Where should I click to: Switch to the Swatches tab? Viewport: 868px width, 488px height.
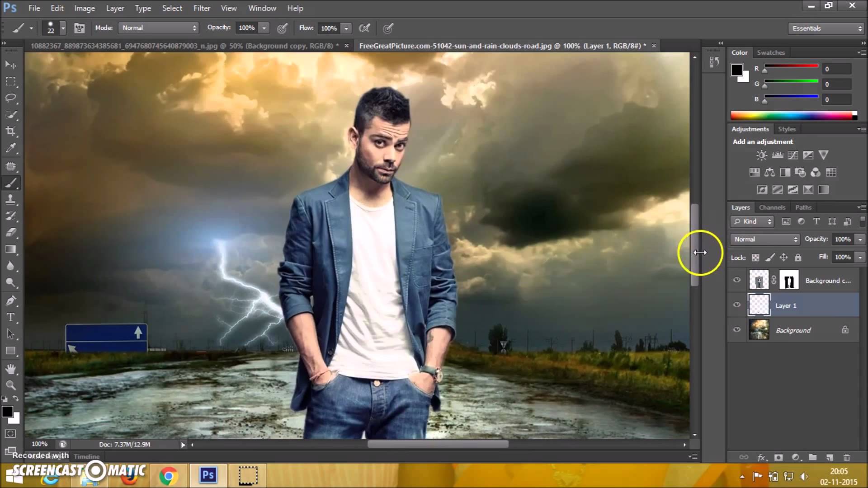tap(770, 52)
